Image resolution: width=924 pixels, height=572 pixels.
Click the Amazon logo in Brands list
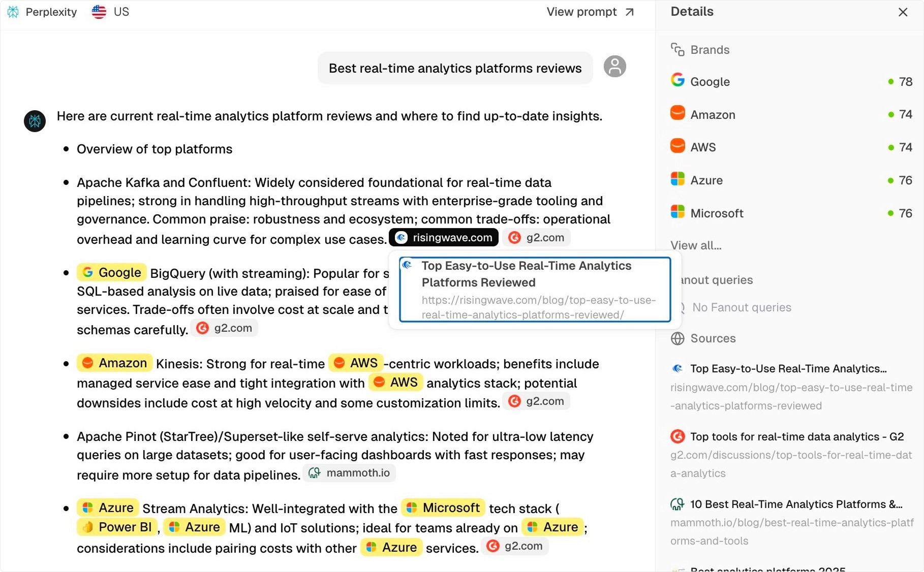(x=677, y=113)
